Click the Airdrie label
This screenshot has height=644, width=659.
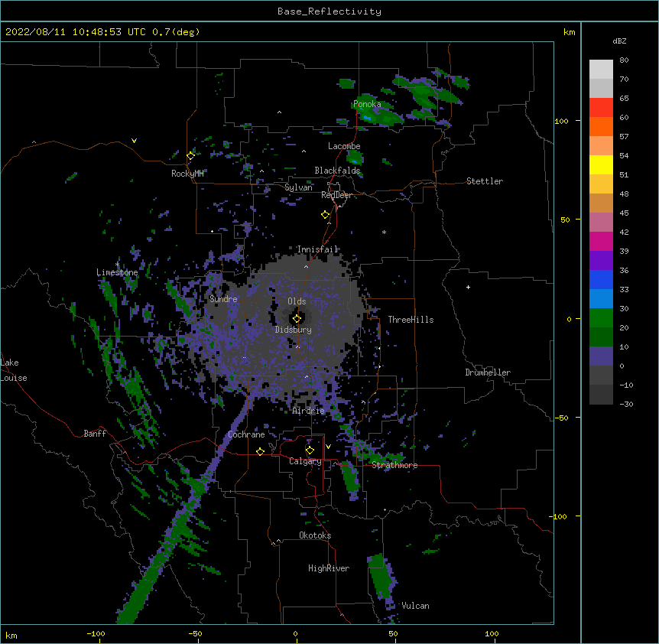pyautogui.click(x=309, y=411)
